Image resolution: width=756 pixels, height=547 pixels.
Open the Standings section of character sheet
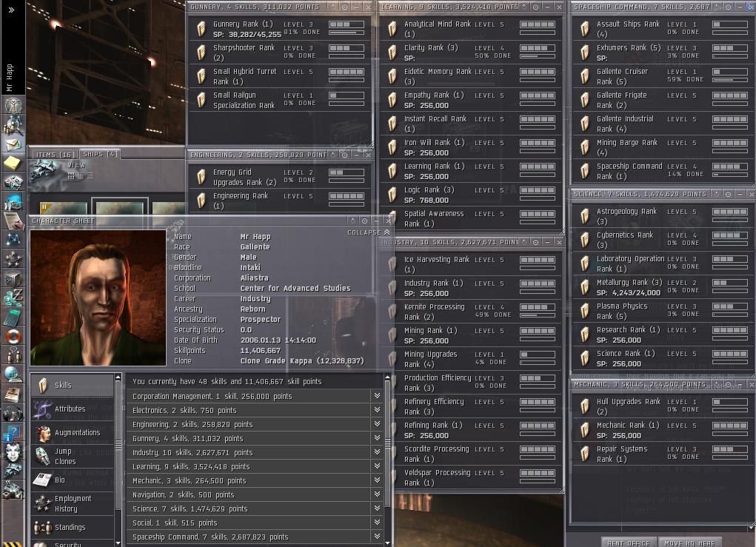73,527
